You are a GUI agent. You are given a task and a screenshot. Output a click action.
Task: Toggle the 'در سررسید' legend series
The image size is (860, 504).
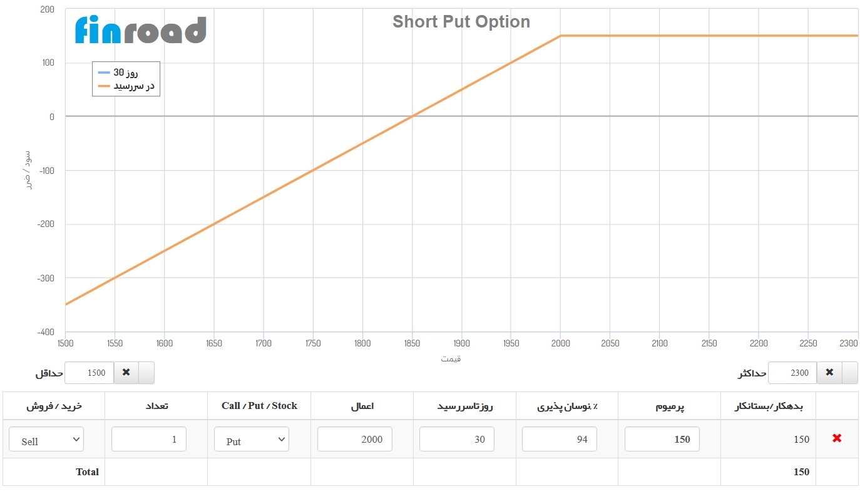pyautogui.click(x=126, y=86)
